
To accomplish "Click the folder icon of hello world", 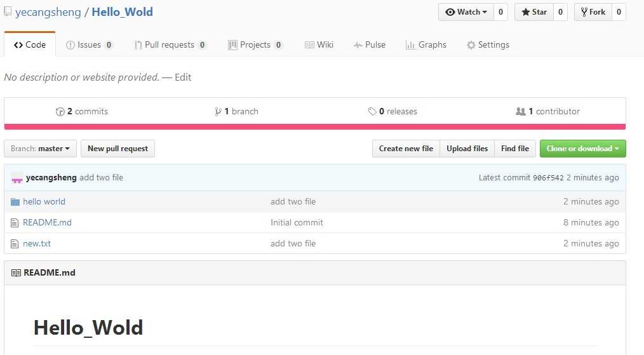I will (x=15, y=202).
